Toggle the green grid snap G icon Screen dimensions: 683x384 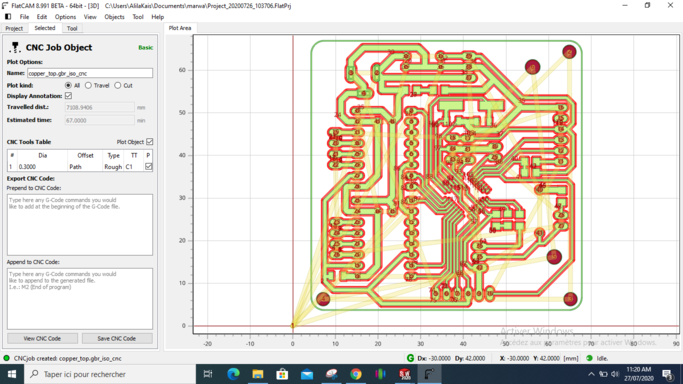410,358
